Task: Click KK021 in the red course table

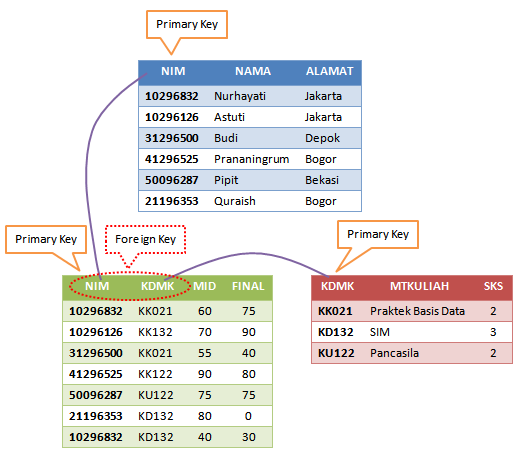Action: coord(335,311)
